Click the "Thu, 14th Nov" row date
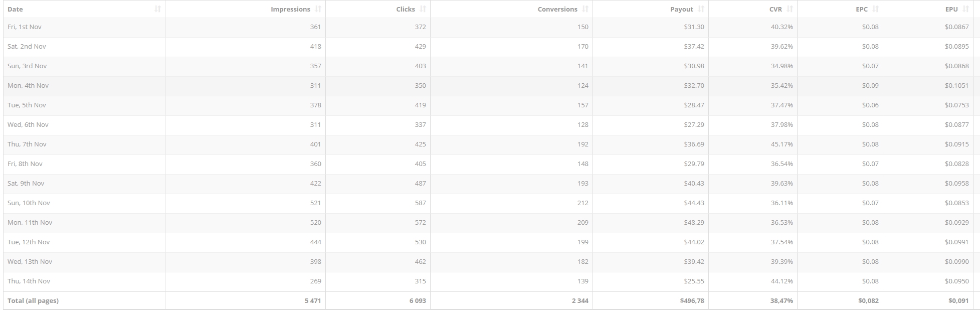This screenshot has height=312, width=980. pos(29,281)
